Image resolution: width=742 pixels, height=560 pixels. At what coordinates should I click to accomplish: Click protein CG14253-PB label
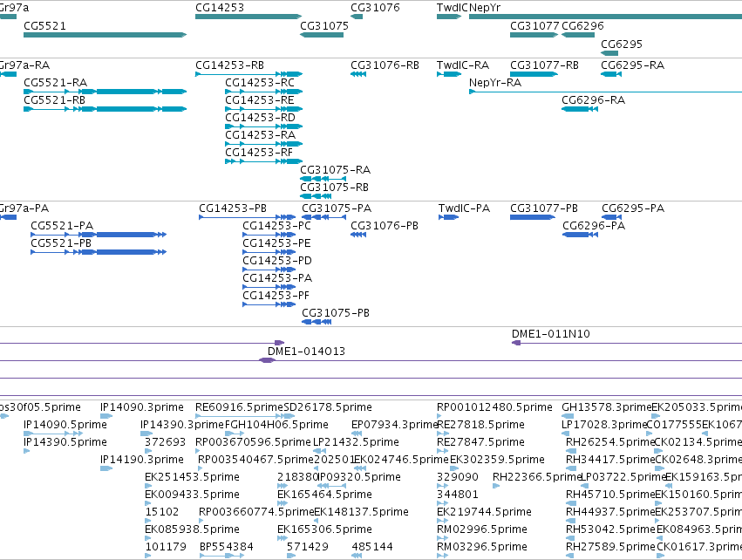[233, 208]
